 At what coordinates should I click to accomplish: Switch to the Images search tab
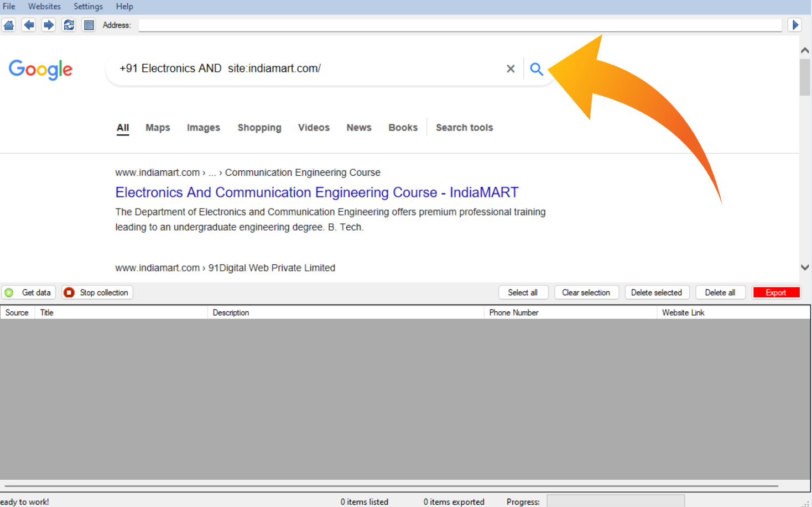[203, 128]
